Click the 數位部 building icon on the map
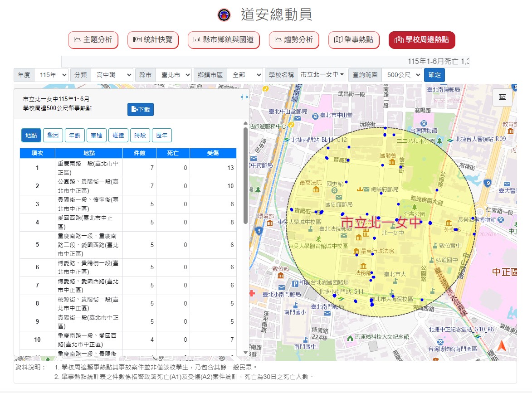The image size is (532, 393). (281, 276)
